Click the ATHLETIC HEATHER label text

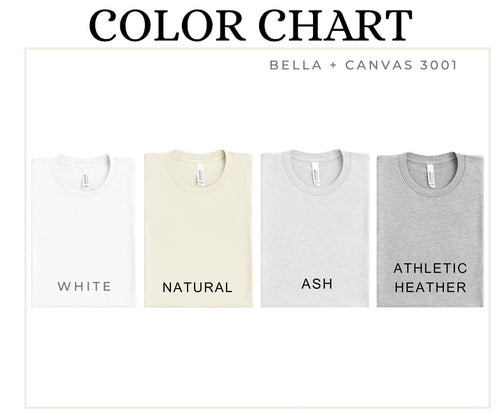click(x=430, y=278)
